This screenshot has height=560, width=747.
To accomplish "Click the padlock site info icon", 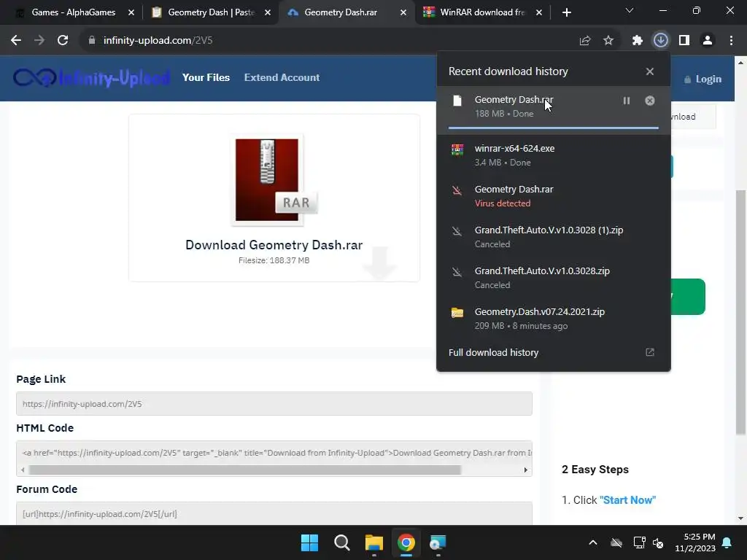I will coord(91,41).
